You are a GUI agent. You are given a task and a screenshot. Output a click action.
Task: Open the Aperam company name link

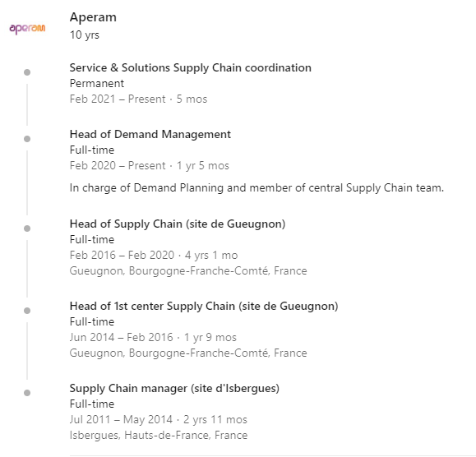(93, 17)
